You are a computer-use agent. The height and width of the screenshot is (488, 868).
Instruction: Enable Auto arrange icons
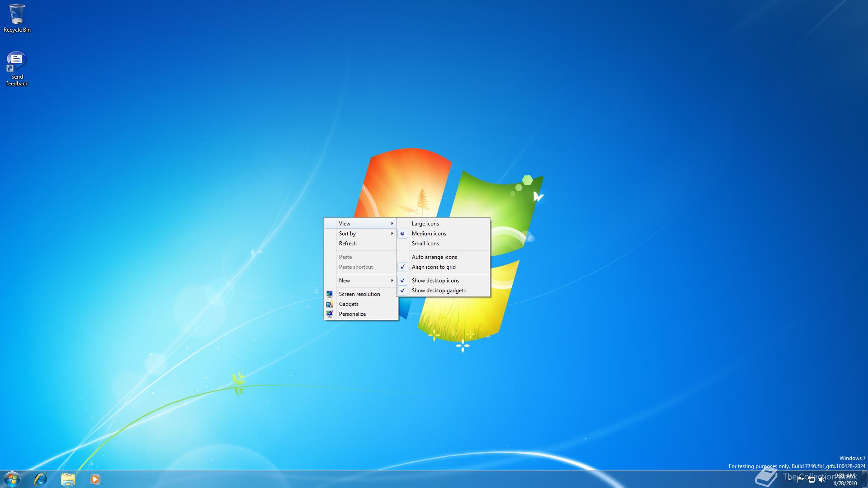443,257
